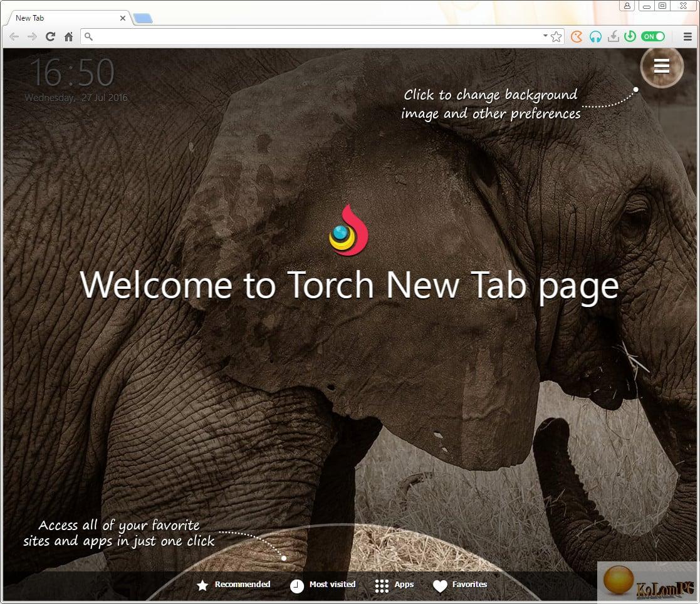
Task: Show Recommended sites
Action: pos(234,585)
